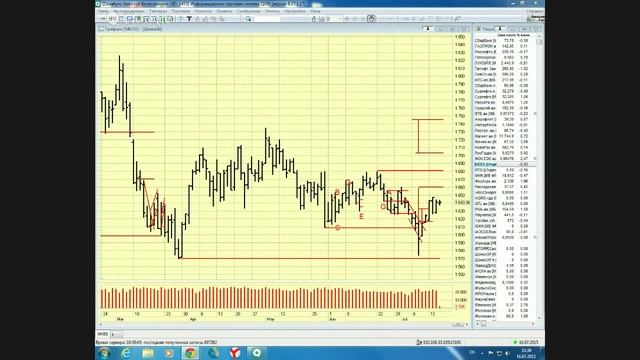
Task: Click the green connection indicator date
Action: tap(526, 342)
